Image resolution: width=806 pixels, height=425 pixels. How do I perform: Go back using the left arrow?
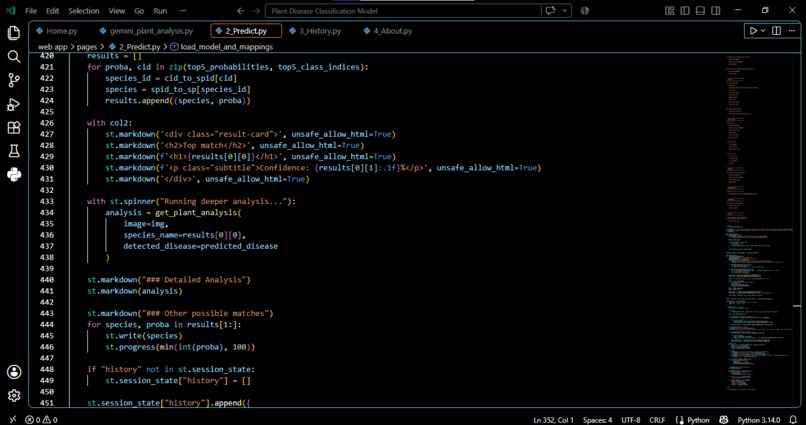point(241,11)
